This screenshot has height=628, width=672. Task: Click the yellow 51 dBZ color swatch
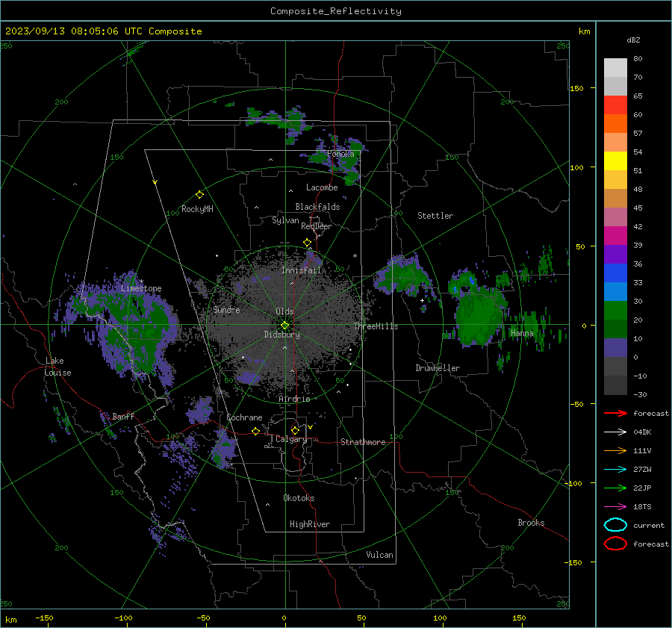click(615, 161)
